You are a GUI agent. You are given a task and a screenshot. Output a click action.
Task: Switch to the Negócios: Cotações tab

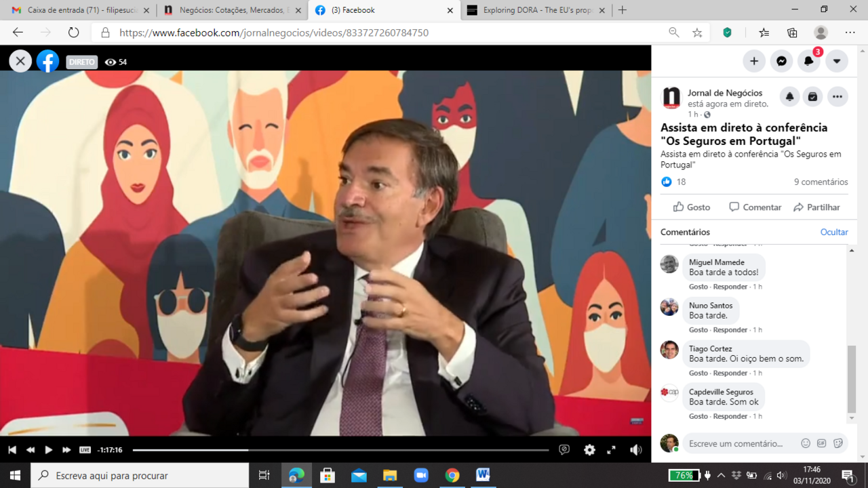pos(232,10)
